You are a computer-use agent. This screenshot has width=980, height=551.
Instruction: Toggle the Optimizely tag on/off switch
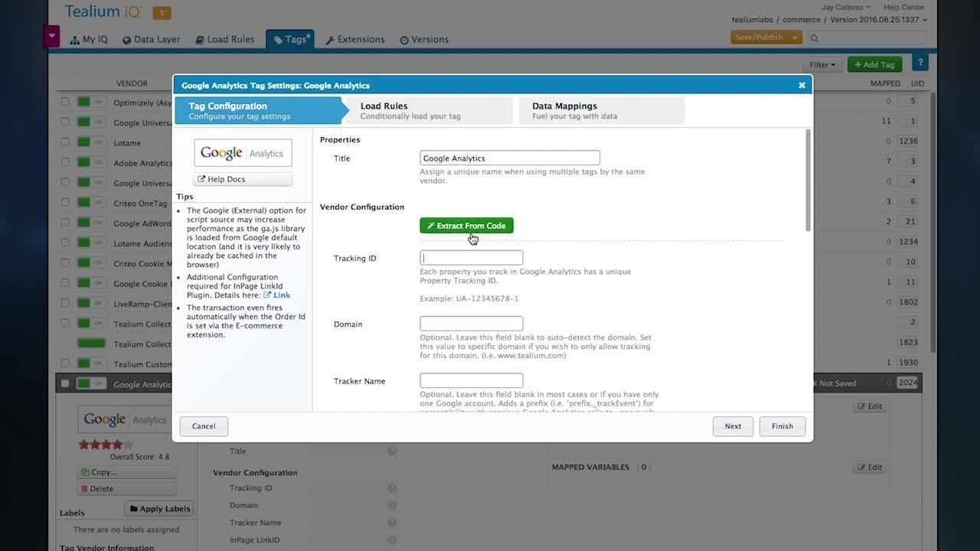click(x=91, y=102)
